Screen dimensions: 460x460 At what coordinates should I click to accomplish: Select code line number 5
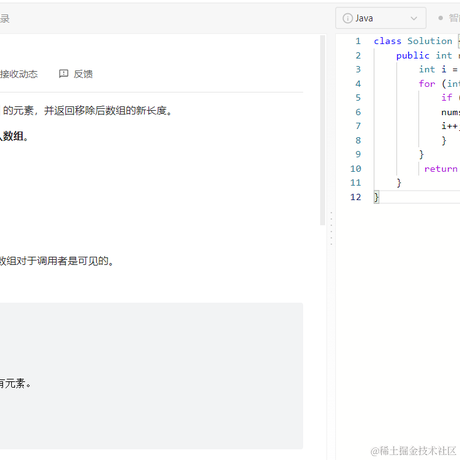click(358, 98)
